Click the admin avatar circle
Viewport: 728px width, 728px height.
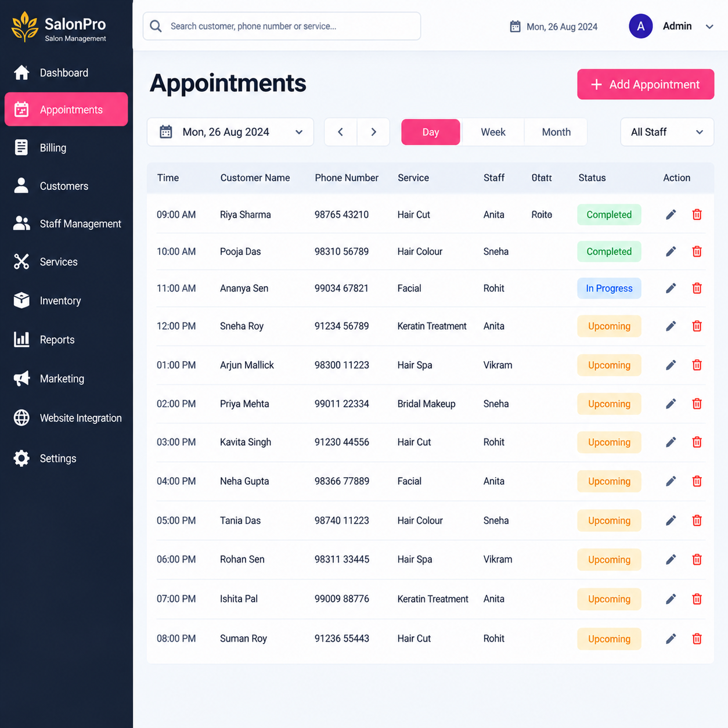[x=641, y=26]
